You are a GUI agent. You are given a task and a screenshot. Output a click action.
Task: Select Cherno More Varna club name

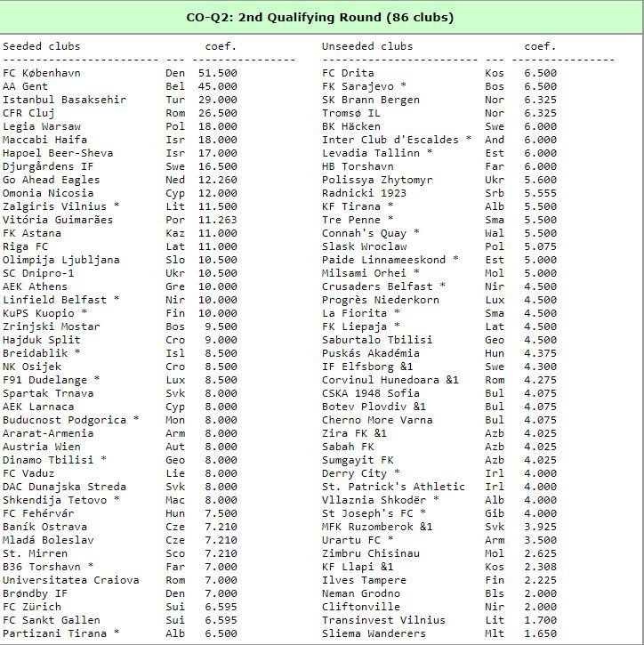(377, 420)
